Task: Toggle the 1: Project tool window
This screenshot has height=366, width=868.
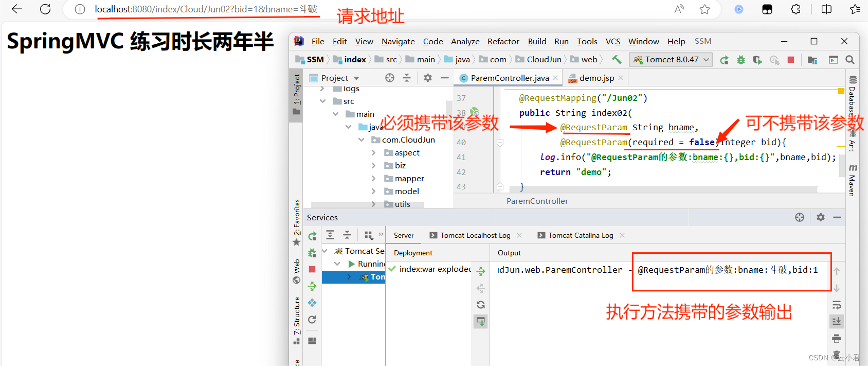Action: click(297, 96)
